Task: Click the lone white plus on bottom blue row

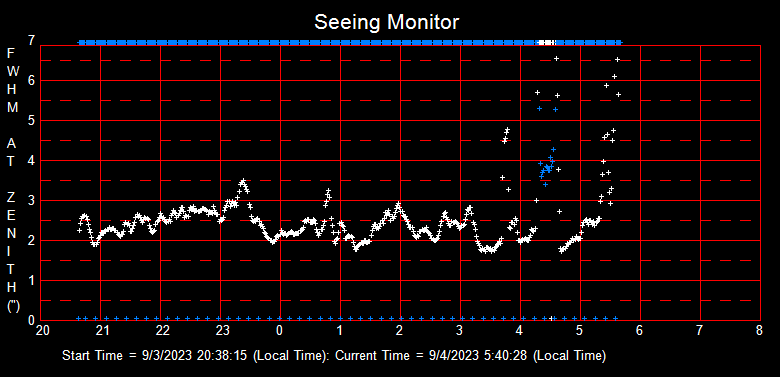Action: [x=551, y=318]
